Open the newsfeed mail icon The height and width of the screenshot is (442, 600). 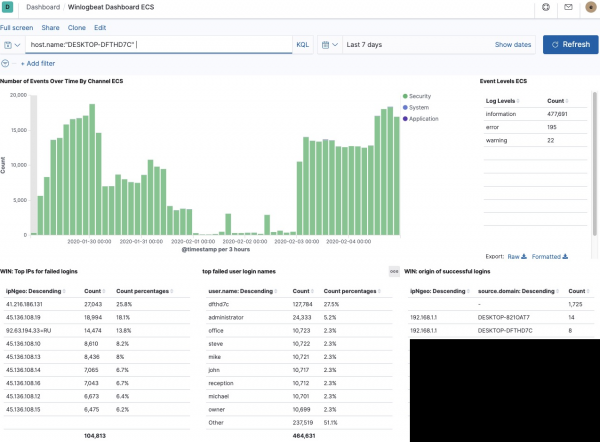(x=568, y=7)
